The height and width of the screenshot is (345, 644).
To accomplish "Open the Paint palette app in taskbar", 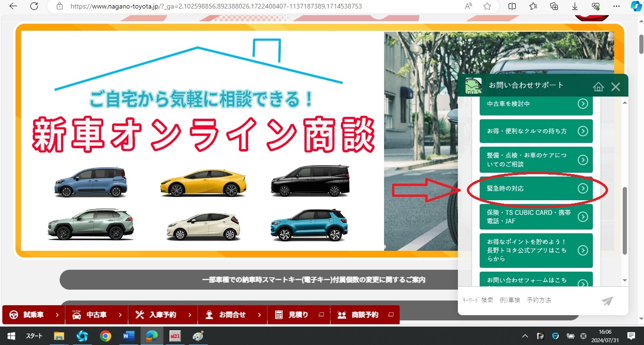I will 198,336.
